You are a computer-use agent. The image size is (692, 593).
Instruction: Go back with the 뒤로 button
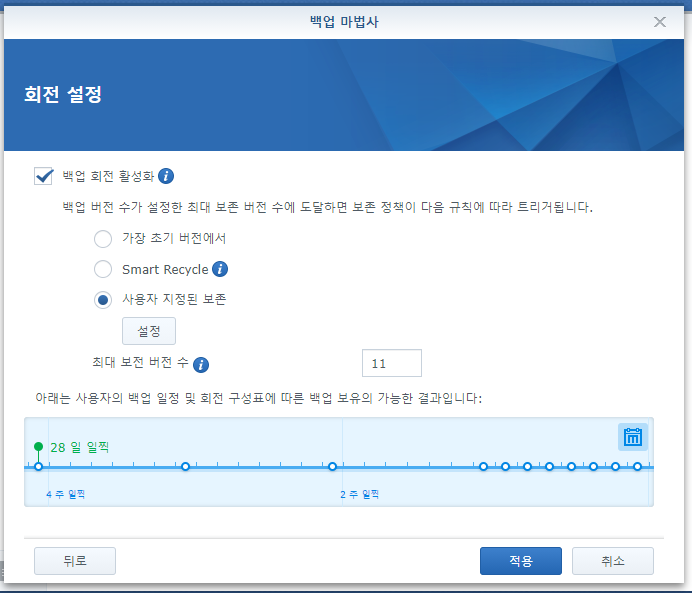coord(75,561)
